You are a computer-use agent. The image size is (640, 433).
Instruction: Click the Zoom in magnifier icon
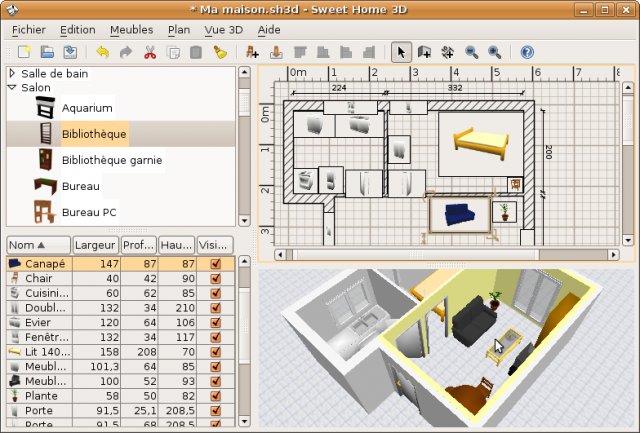[495, 52]
